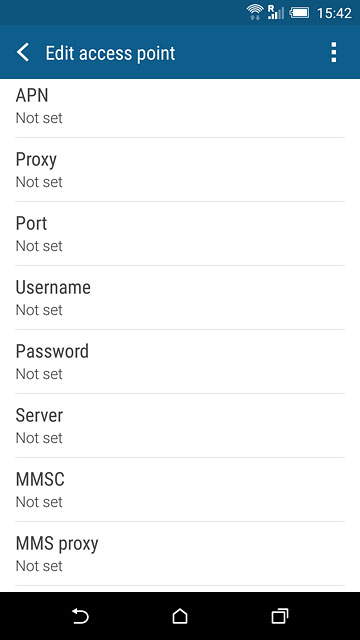Tap the Edit access point title
Image resolution: width=360 pixels, height=640 pixels.
(110, 53)
